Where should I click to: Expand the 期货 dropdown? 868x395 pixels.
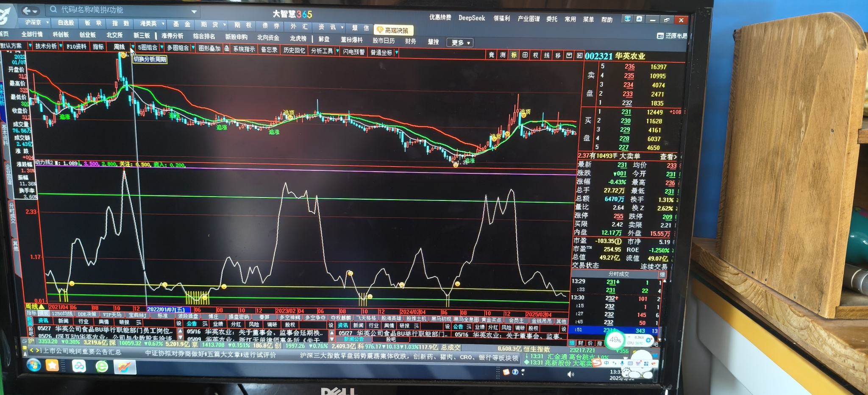225,25
